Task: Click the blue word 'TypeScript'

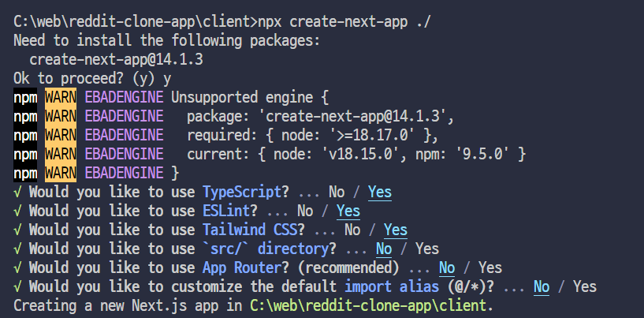Action: tap(242, 192)
